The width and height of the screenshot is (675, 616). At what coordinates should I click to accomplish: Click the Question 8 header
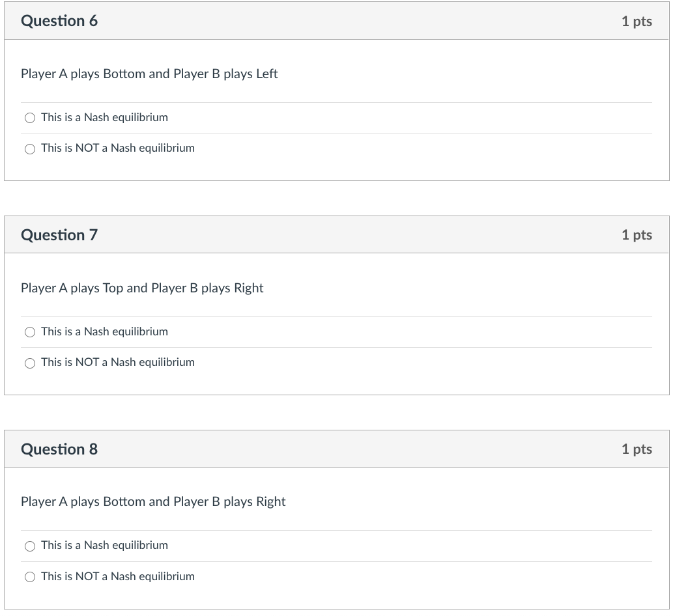click(59, 449)
